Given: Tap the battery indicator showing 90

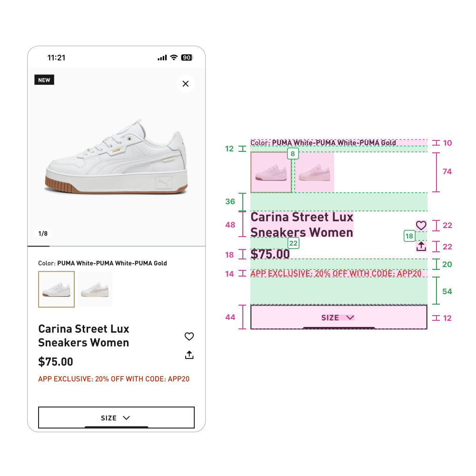Looking at the screenshot, I should click(x=187, y=58).
